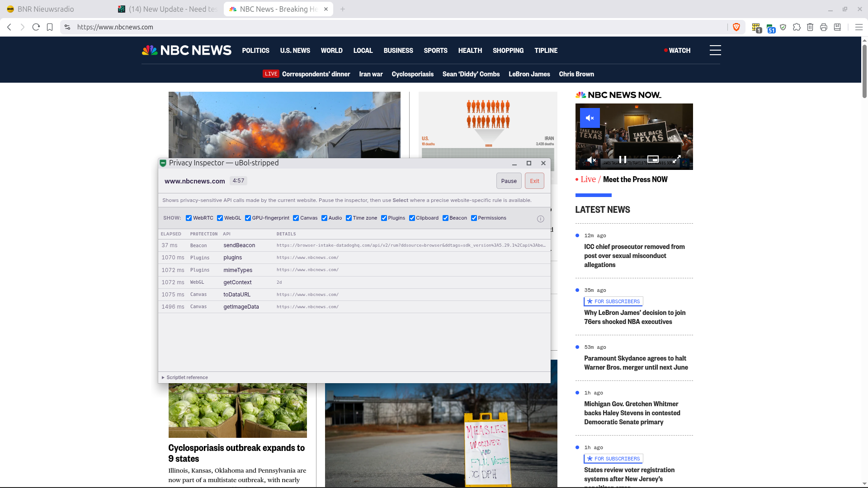Click the Watch live link
The width and height of the screenshot is (868, 488).
coord(677,51)
